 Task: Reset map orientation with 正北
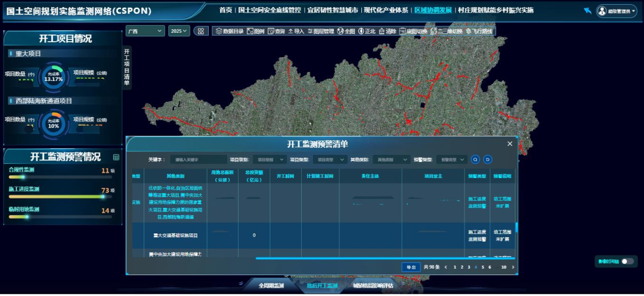[x=367, y=31]
